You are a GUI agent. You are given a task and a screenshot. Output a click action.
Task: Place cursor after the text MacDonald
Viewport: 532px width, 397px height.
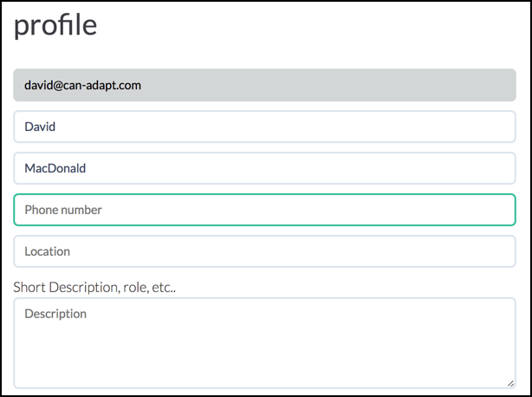(87, 168)
